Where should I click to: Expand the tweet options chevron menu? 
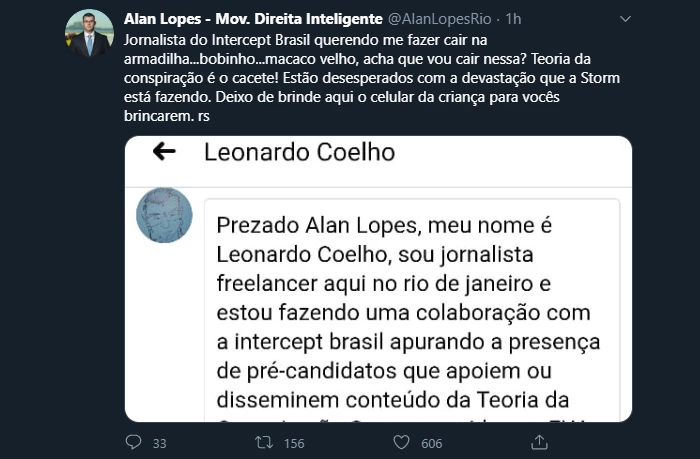tap(625, 20)
